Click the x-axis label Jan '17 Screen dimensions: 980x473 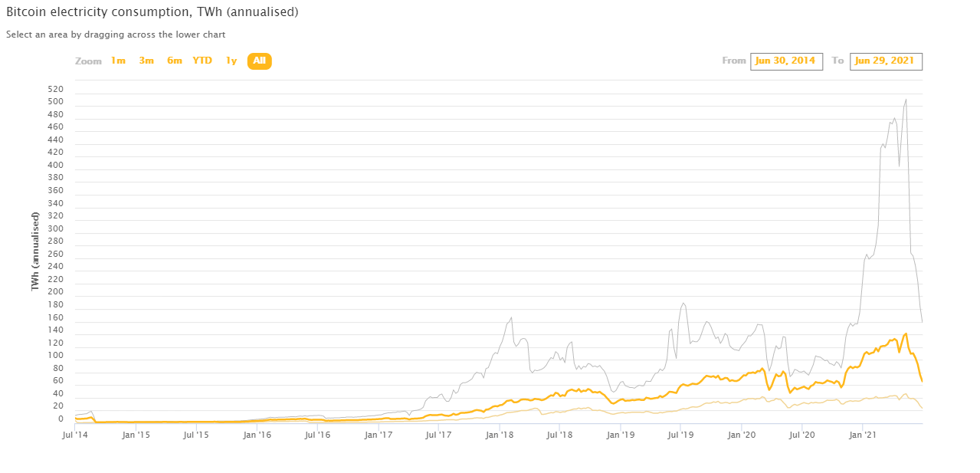pos(379,435)
